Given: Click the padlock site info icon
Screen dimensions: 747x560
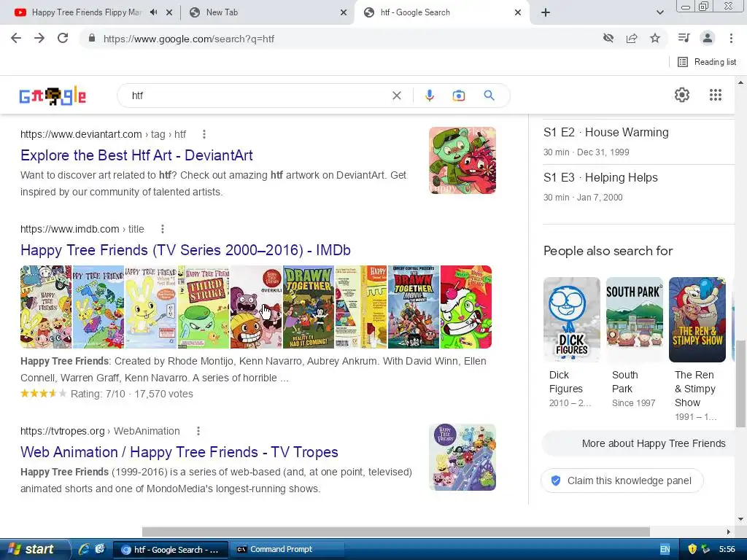Looking at the screenshot, I should pyautogui.click(x=92, y=39).
